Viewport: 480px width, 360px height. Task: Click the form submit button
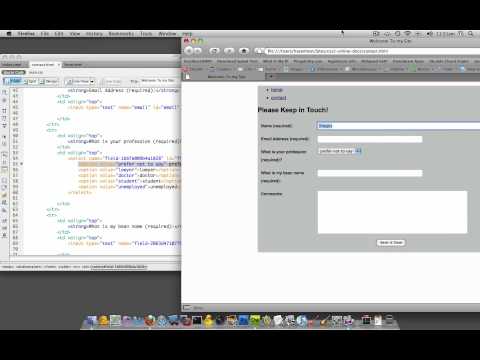[391, 243]
